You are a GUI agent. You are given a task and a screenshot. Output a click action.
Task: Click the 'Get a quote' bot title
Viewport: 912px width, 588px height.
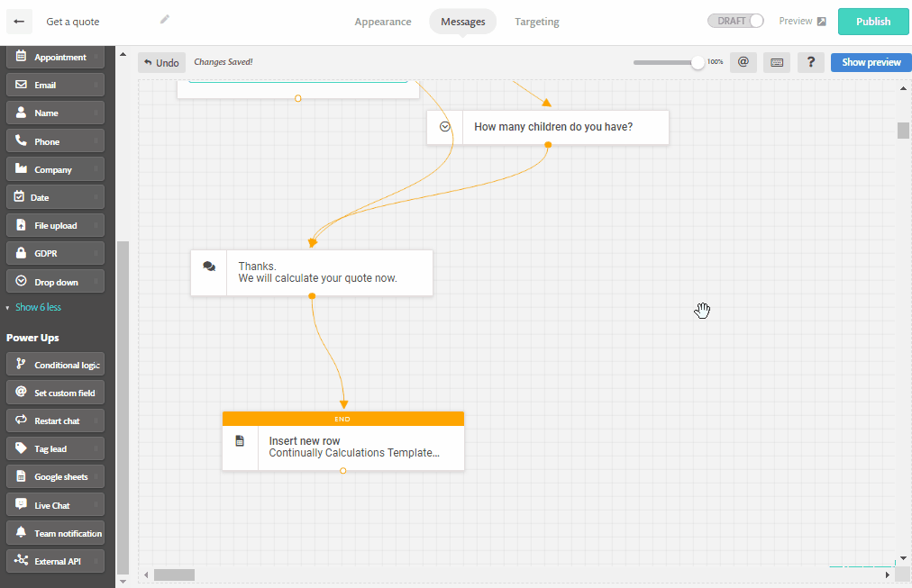[73, 22]
